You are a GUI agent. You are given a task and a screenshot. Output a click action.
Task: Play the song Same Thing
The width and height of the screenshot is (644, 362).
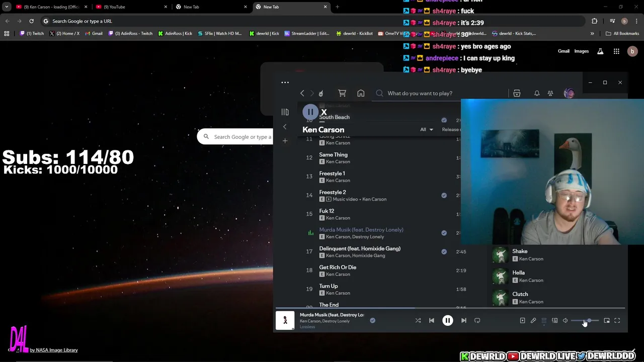333,155
